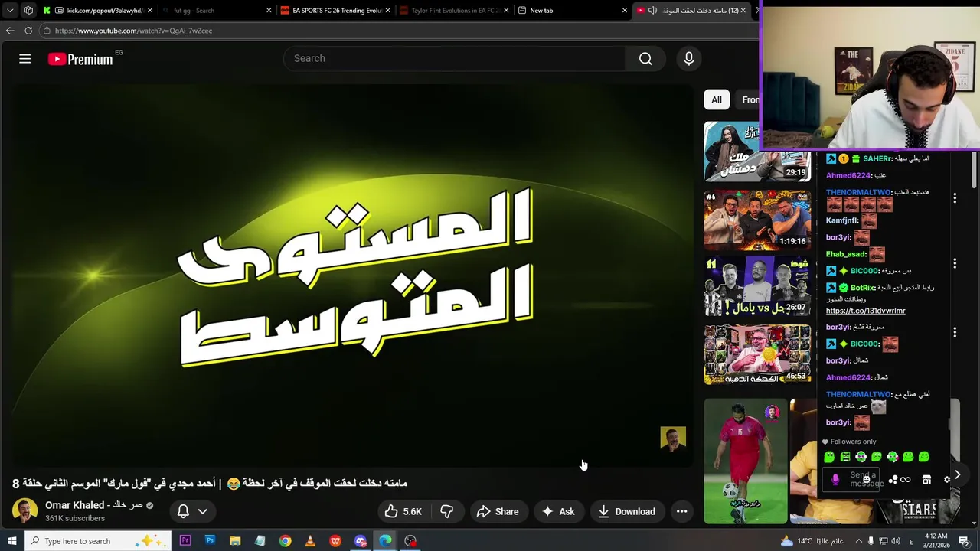Focus the YouTube Search input field

pyautogui.click(x=455, y=59)
